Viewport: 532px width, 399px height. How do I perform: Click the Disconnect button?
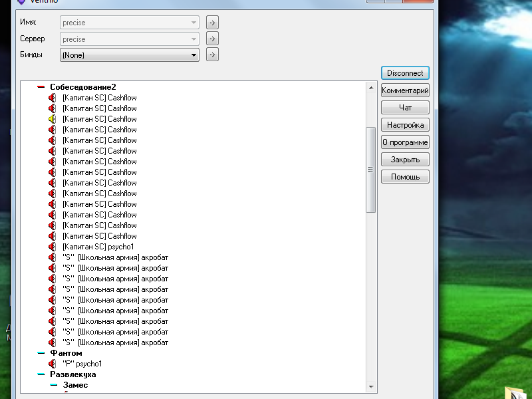coord(405,73)
